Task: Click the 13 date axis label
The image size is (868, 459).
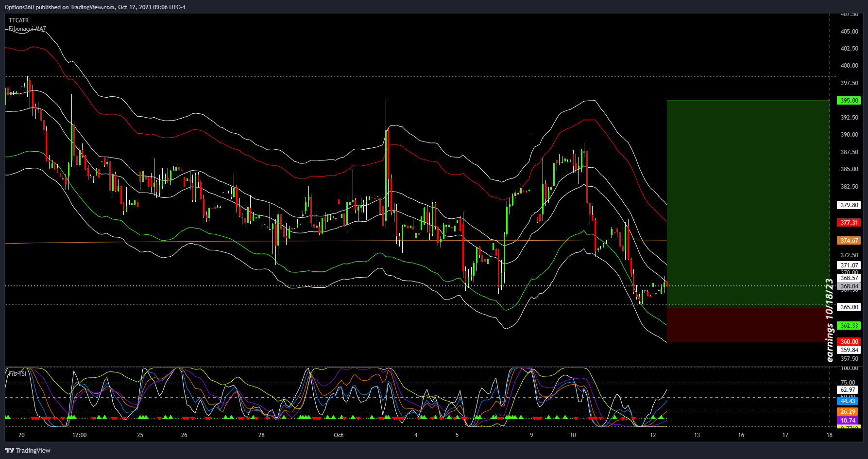Action: coord(697,435)
